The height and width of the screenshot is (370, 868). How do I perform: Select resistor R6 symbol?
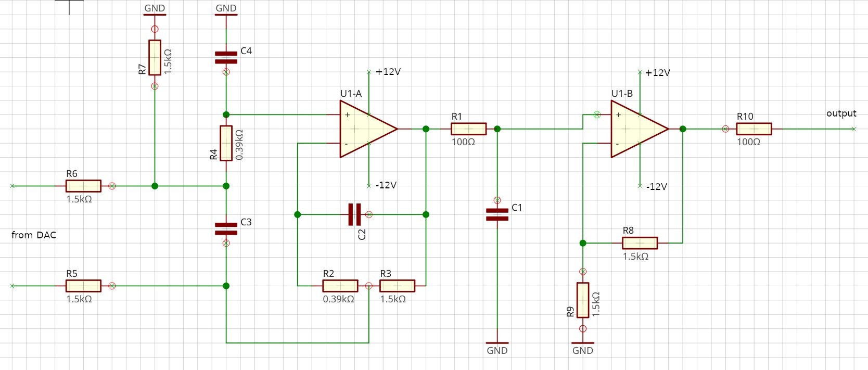pyautogui.click(x=83, y=186)
